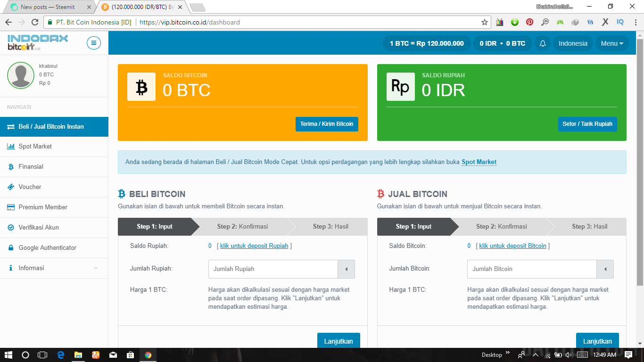Expand the Informasi sidebar section
Image resolution: width=644 pixels, height=362 pixels.
click(x=54, y=268)
